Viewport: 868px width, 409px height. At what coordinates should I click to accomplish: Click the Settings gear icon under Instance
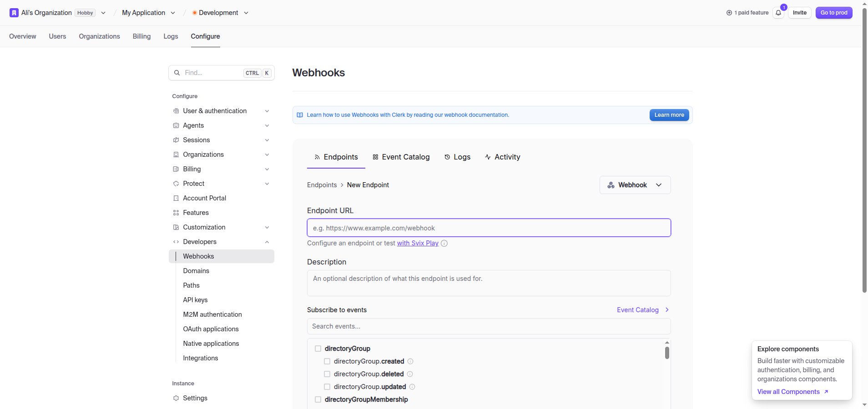[x=176, y=398]
